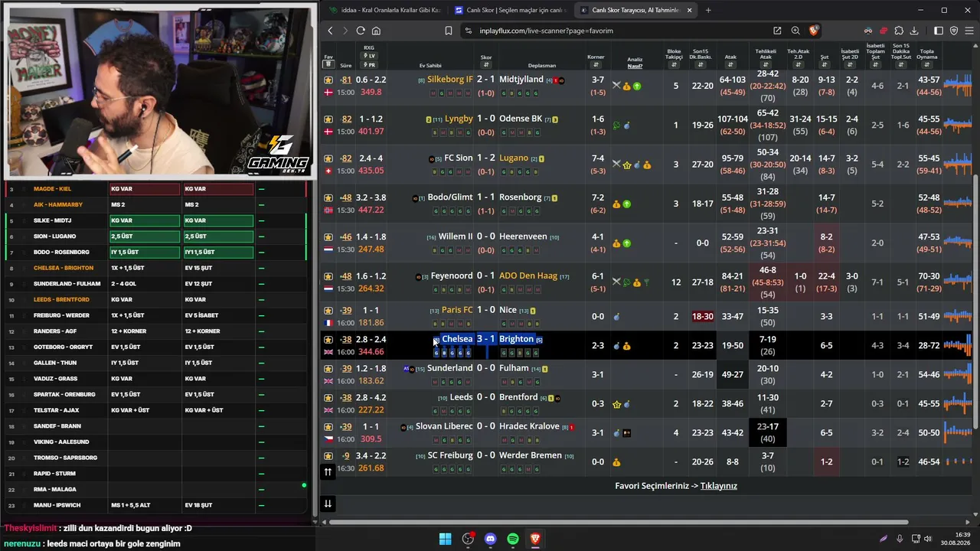980x551 pixels.
Task: Click the star analysis icon in Leeds row
Action: [x=616, y=404]
